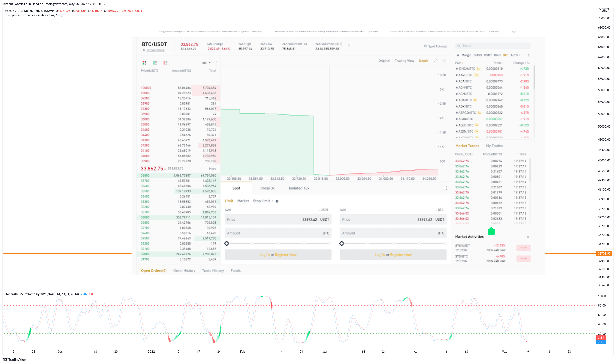Click Bitcoin Price link

[156, 50]
